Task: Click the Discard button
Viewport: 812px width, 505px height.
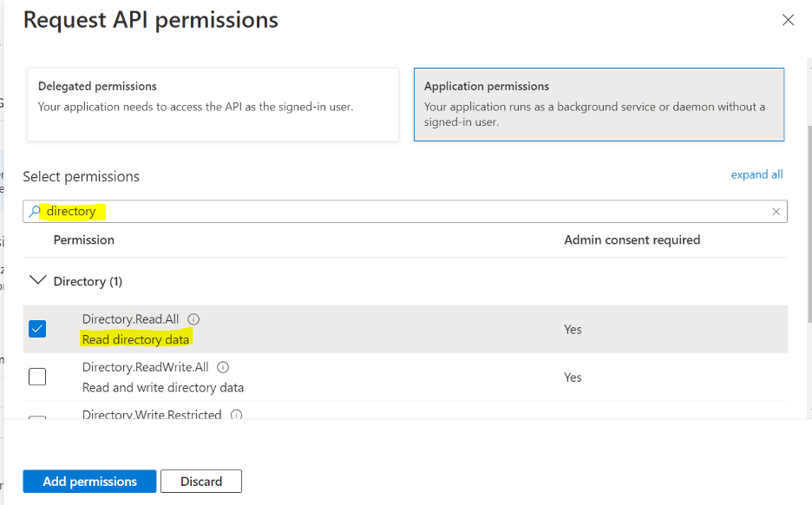Action: point(201,482)
